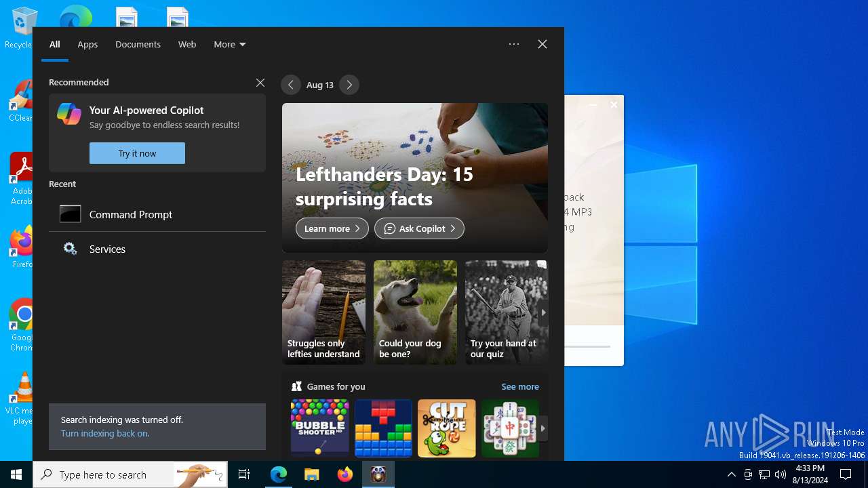The height and width of the screenshot is (488, 868).
Task: Click the Type here to search box
Action: [102, 474]
